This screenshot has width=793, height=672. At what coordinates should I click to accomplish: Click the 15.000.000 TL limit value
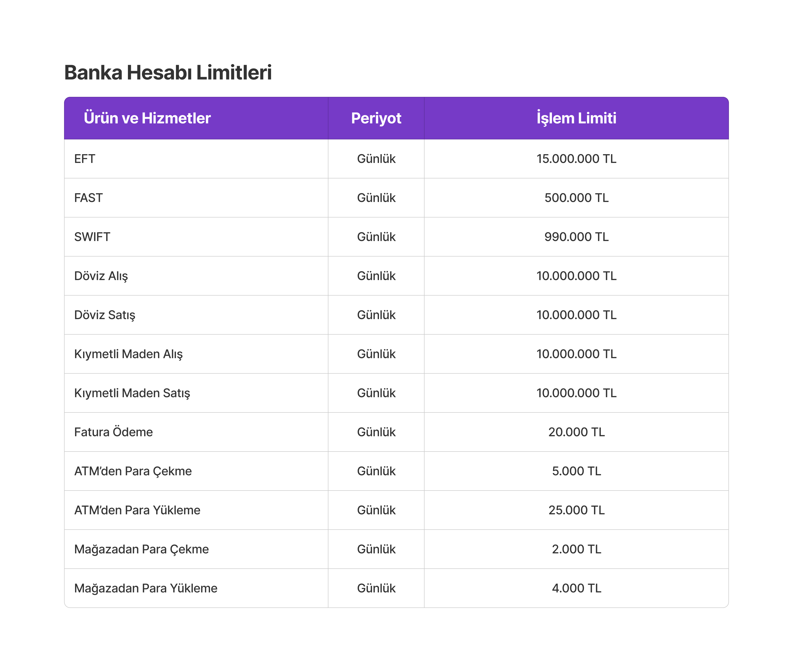click(576, 159)
